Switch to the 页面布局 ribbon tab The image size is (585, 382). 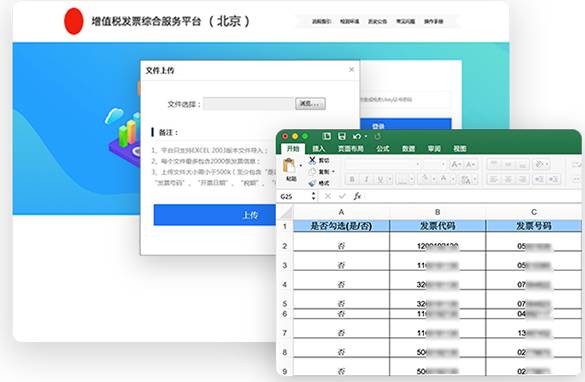point(351,149)
